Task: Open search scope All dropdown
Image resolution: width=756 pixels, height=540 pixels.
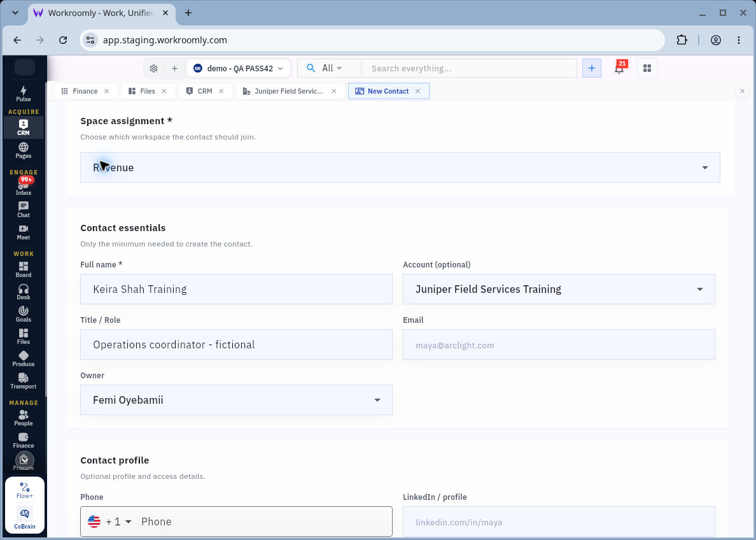Action: point(332,68)
